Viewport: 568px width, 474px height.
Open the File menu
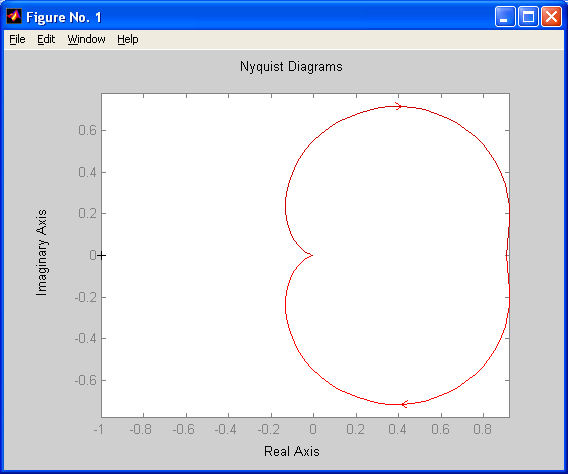pos(17,39)
